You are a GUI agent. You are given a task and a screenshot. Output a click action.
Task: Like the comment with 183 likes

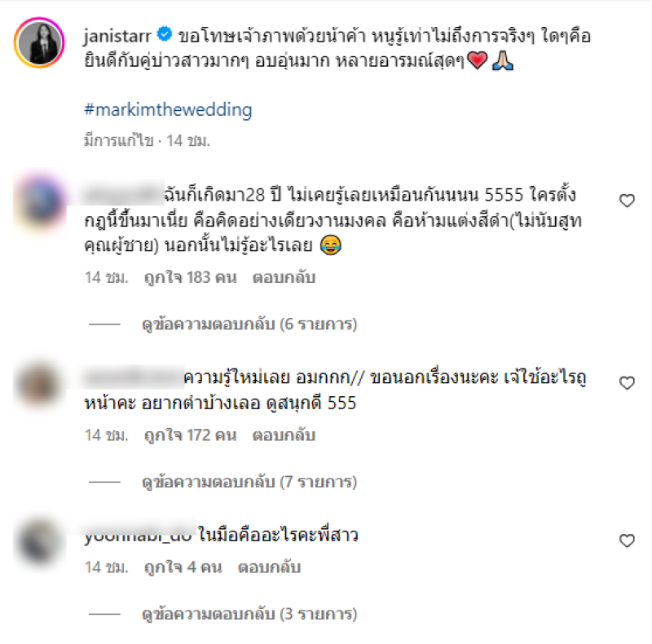[x=627, y=201]
